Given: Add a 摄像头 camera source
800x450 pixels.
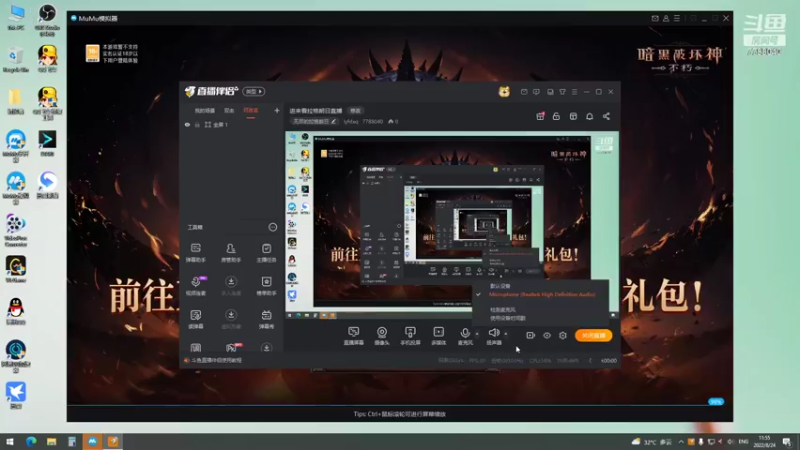Looking at the screenshot, I should coord(382,336).
